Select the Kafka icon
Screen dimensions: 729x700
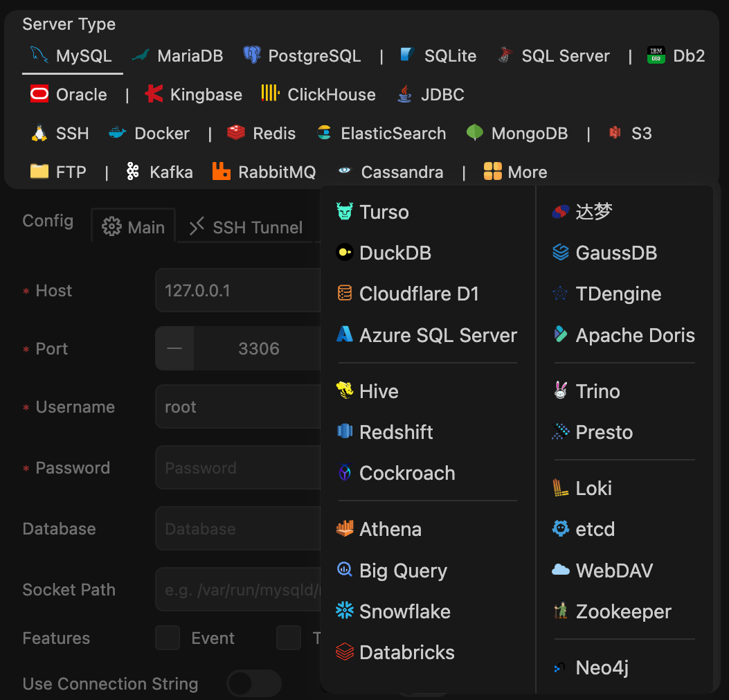click(132, 171)
